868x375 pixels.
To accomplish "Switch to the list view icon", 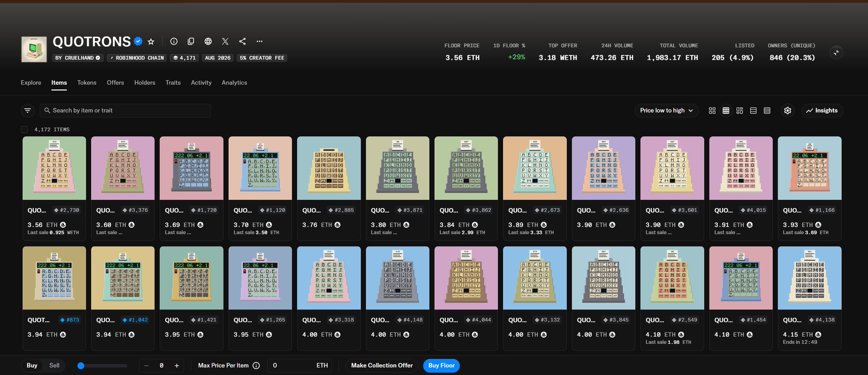I will [x=753, y=111].
